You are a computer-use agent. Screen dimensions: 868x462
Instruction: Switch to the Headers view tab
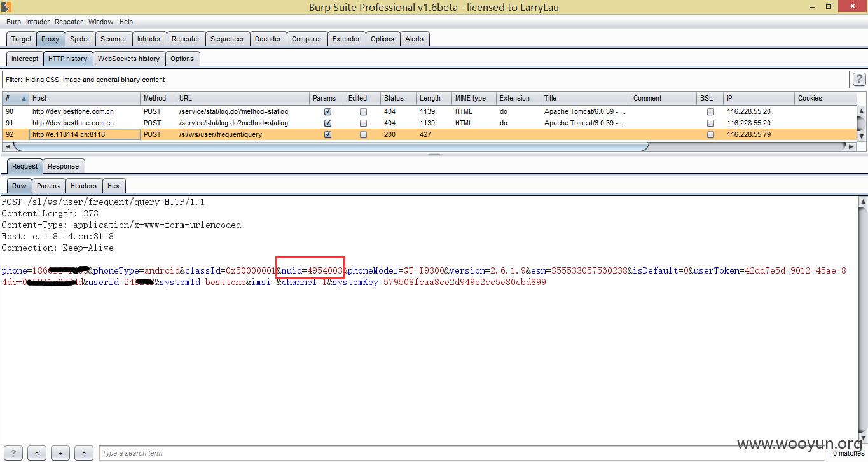point(83,186)
